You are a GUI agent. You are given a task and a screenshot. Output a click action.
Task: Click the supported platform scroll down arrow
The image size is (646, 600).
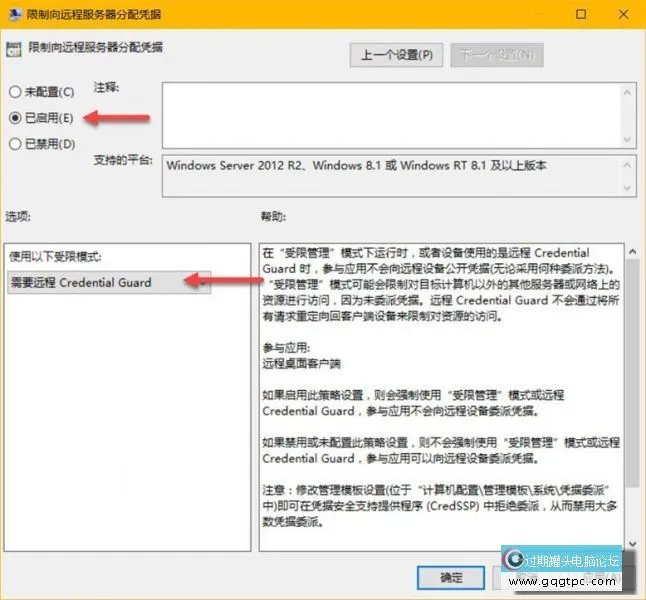tap(627, 188)
